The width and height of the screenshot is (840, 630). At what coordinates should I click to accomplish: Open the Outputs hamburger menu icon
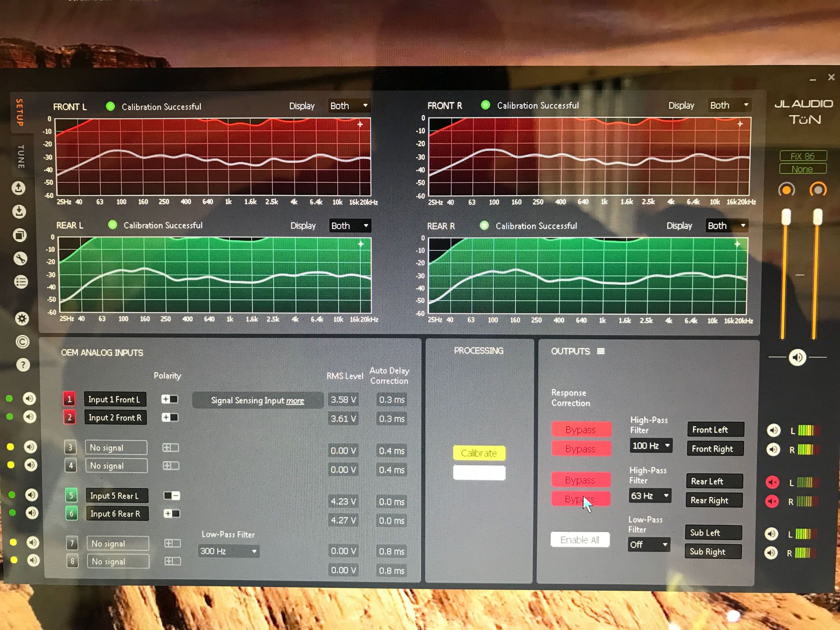[601, 351]
